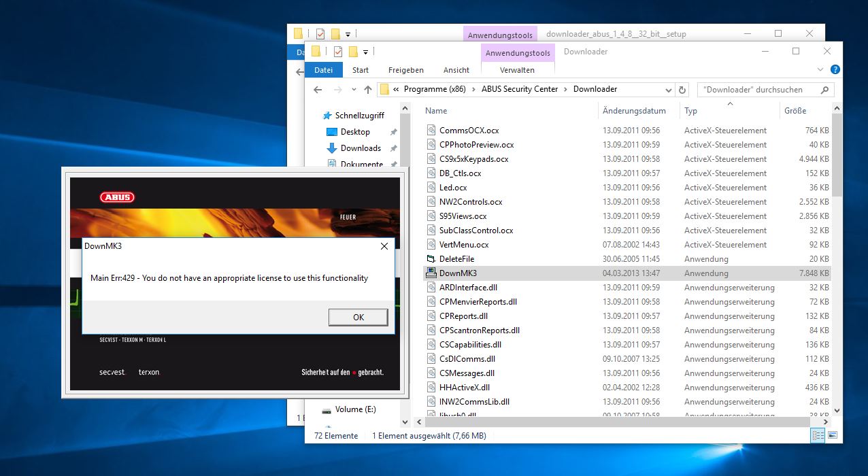Image resolution: width=868 pixels, height=476 pixels.
Task: Select HHActiveX.dll in the file list
Action: click(x=464, y=388)
